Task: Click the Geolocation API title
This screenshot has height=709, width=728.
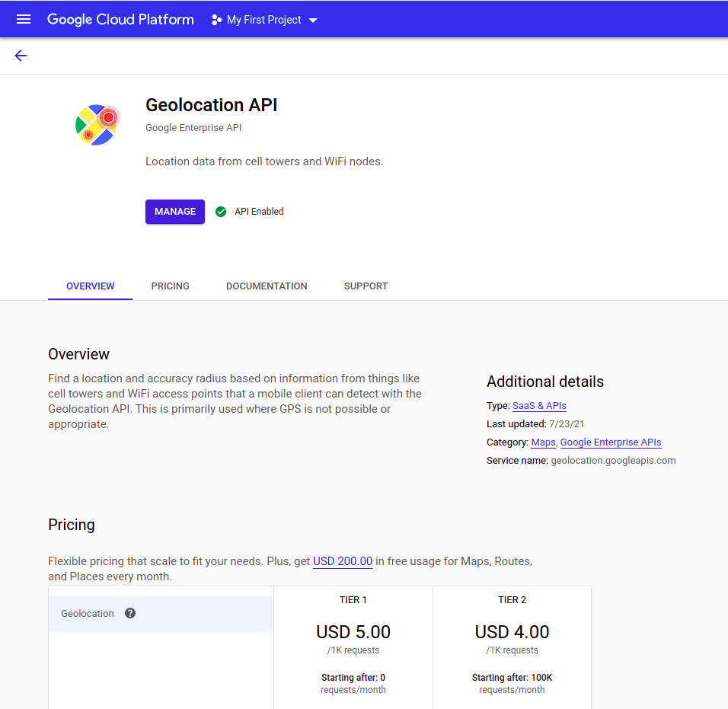Action: point(211,105)
